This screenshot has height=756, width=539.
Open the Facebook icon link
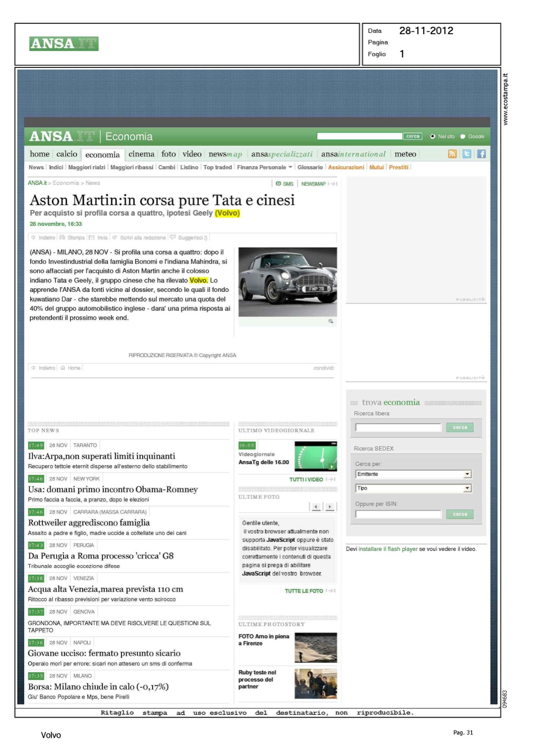tap(482, 154)
